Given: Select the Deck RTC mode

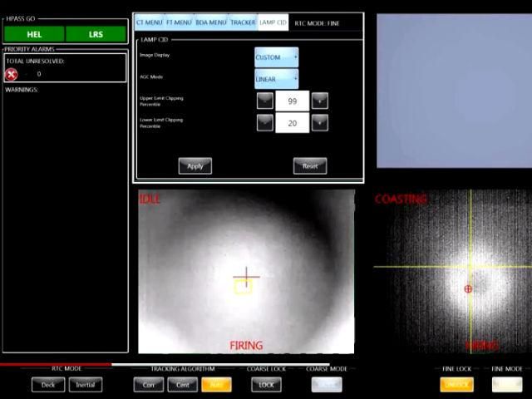Looking at the screenshot, I should point(48,384).
